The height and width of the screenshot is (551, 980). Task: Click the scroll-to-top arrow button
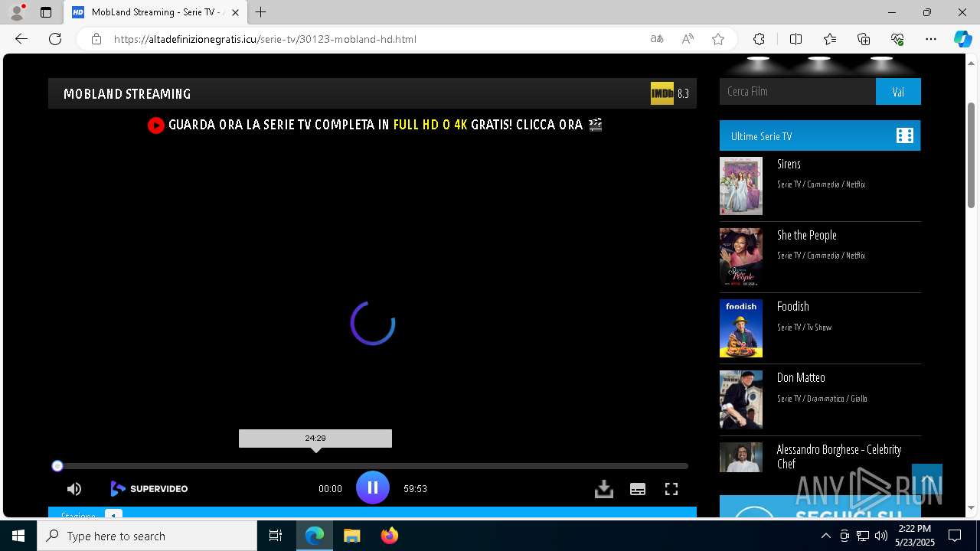click(927, 480)
